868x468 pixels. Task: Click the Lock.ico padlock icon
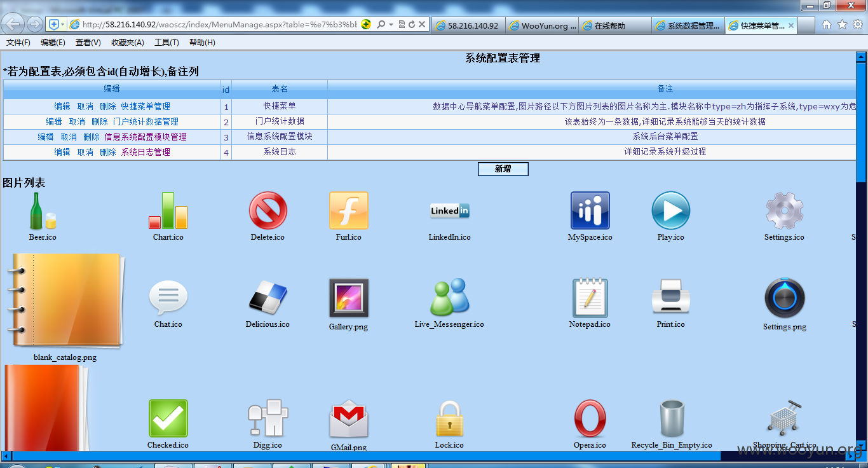click(449, 418)
